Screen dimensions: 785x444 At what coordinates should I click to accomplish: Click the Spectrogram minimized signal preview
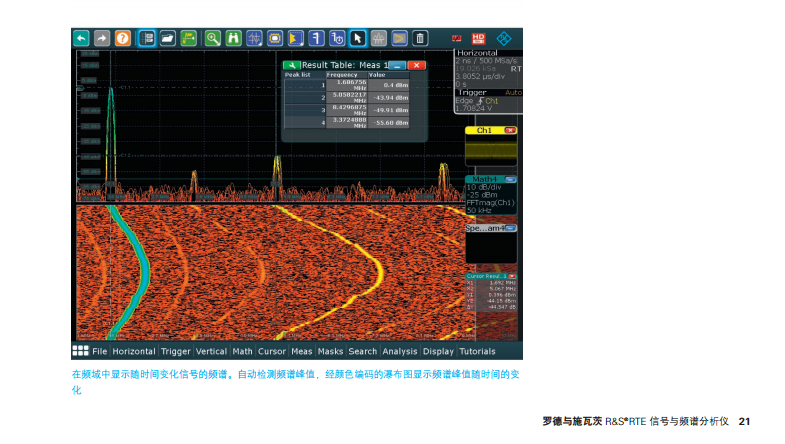tap(491, 247)
